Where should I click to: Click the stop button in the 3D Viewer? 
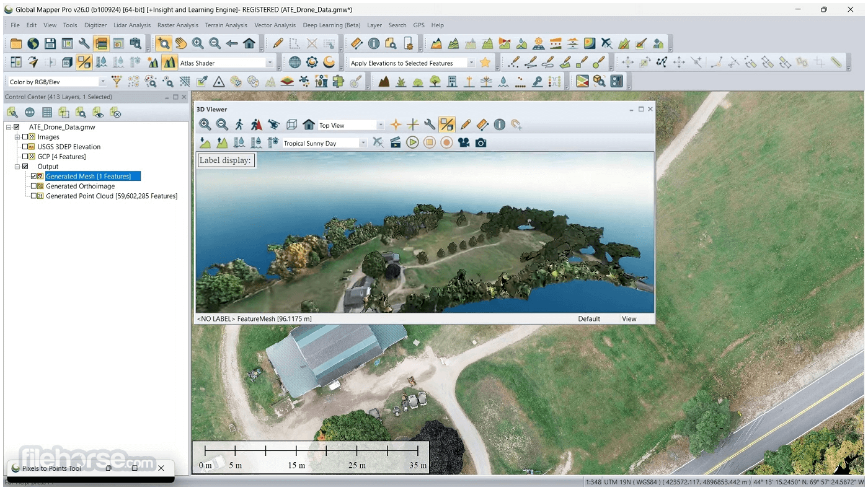tap(429, 142)
